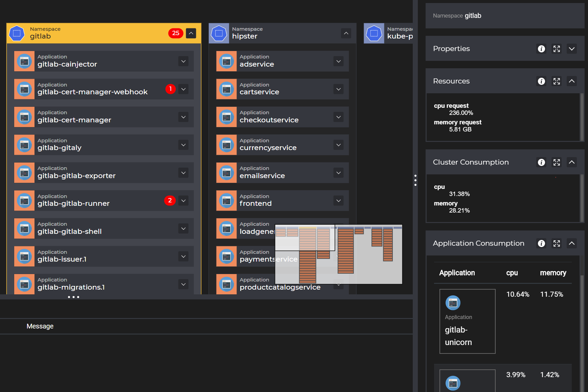Maximize the Application Consumption panel
The width and height of the screenshot is (588, 392).
point(557,243)
